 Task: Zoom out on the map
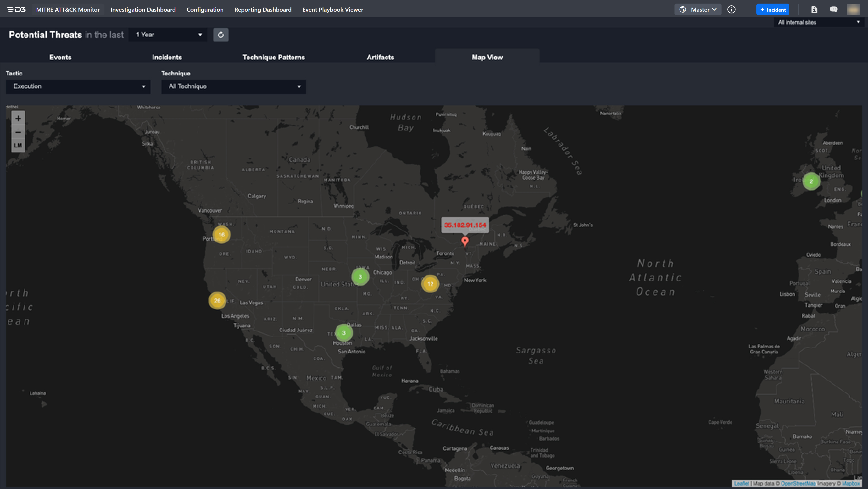pyautogui.click(x=18, y=132)
